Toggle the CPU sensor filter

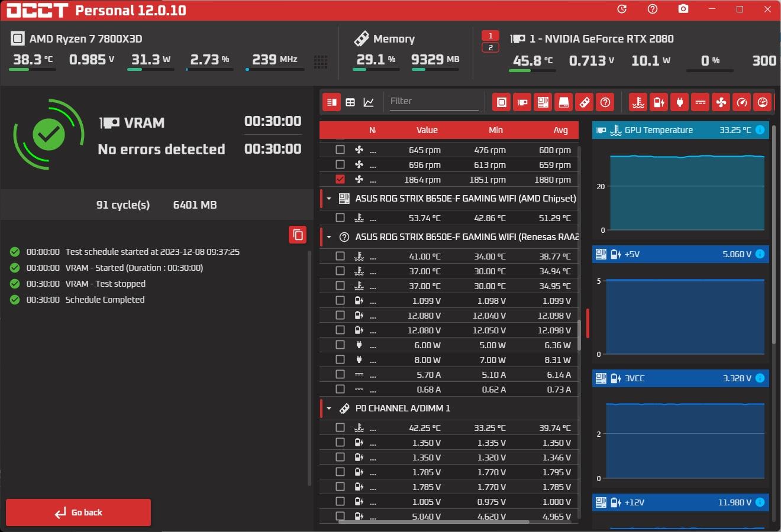(x=502, y=102)
